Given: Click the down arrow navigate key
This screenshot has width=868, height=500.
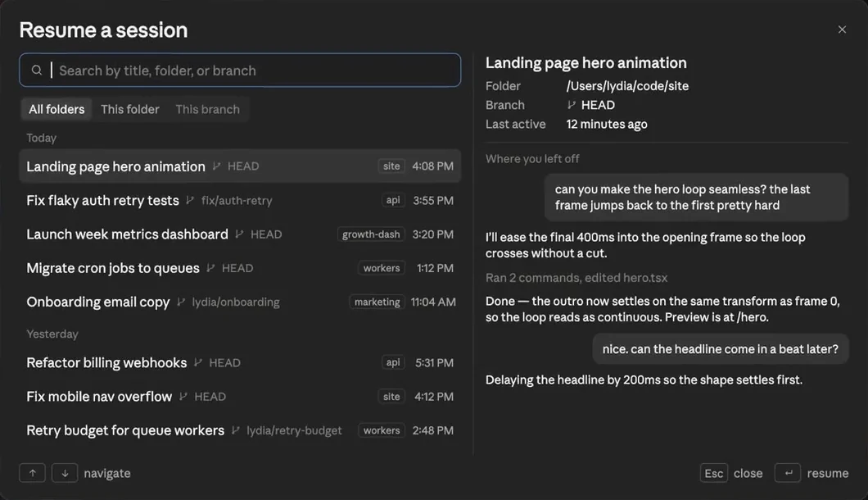Looking at the screenshot, I should (65, 473).
